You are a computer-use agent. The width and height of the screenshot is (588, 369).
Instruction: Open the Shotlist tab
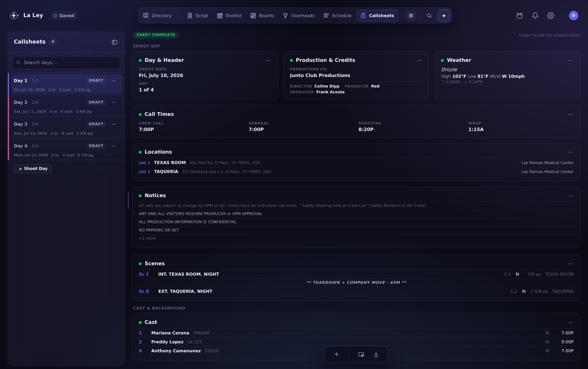click(x=229, y=16)
